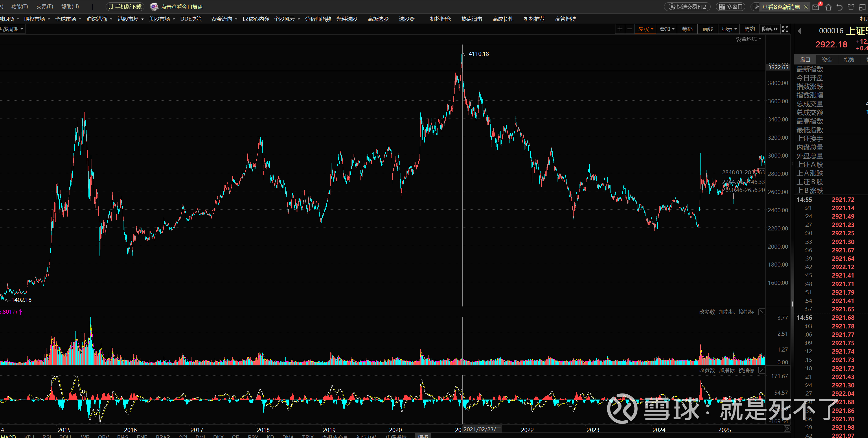Open the mail inbox with 8 badge
868x438 pixels.
tap(816, 7)
